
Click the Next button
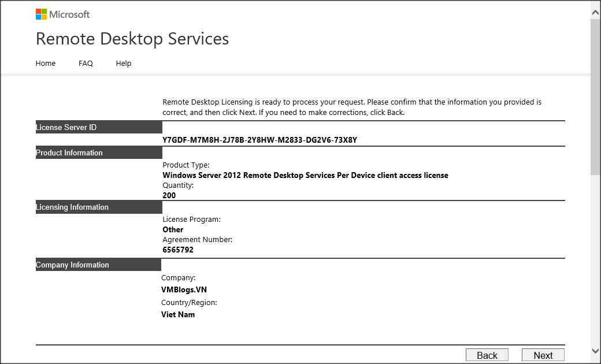pos(543,355)
